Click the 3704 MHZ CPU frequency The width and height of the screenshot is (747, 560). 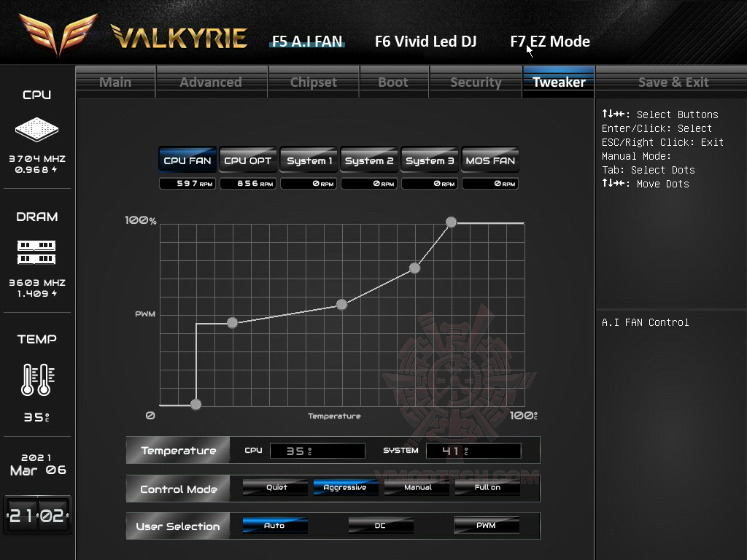(x=37, y=158)
